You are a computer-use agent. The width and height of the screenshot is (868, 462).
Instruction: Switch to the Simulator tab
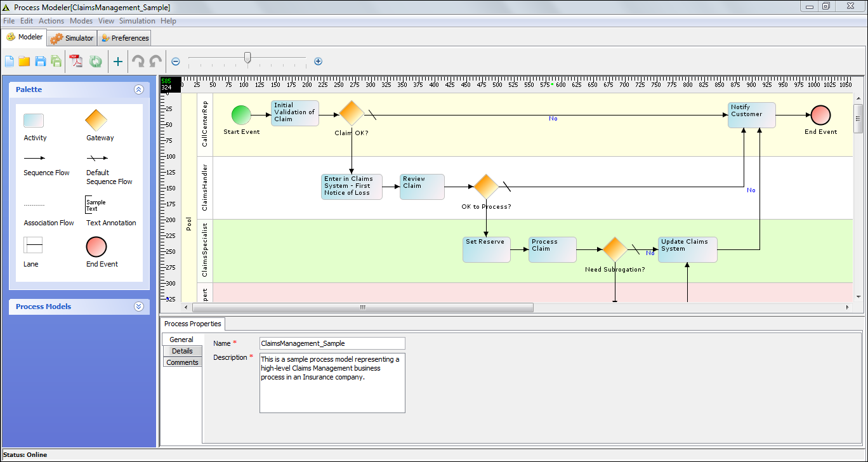pos(72,38)
